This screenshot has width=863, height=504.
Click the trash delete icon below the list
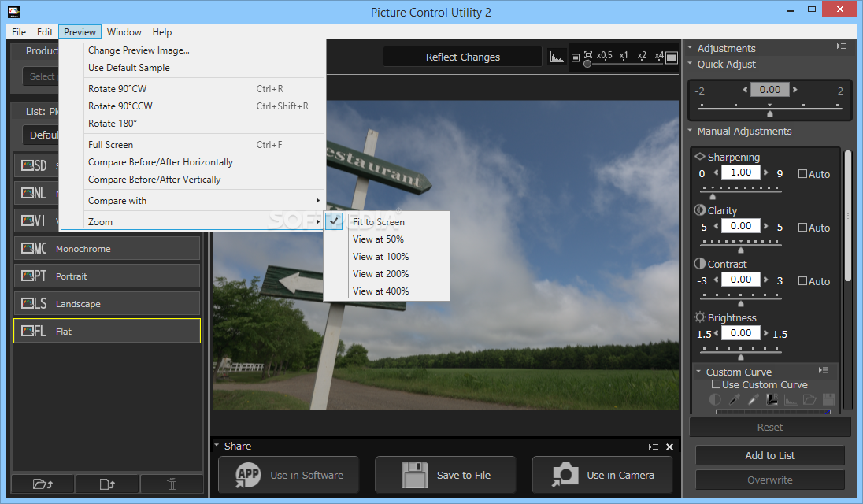[172, 484]
